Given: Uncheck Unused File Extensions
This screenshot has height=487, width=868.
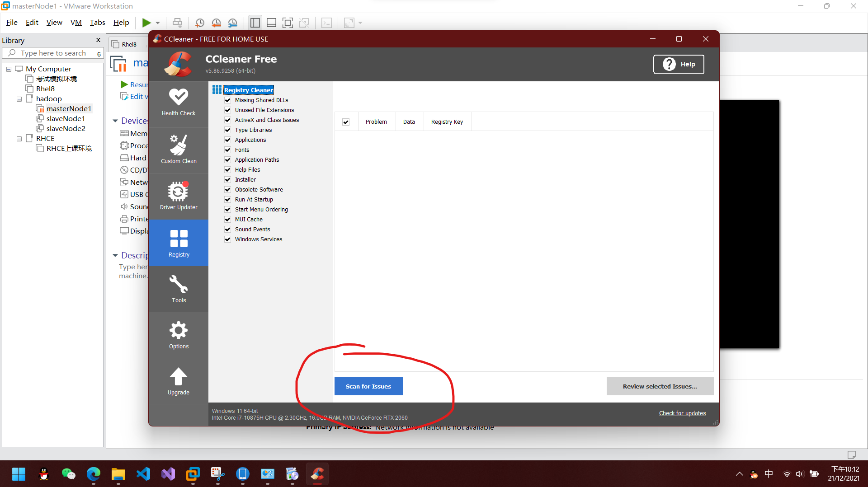Looking at the screenshot, I should (x=228, y=110).
